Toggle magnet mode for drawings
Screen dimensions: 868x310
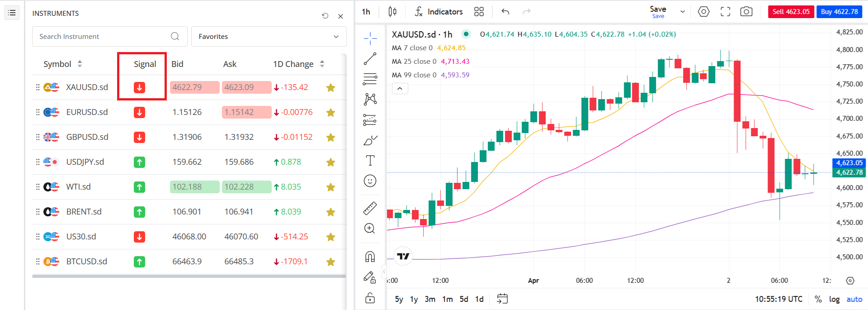coord(370,257)
